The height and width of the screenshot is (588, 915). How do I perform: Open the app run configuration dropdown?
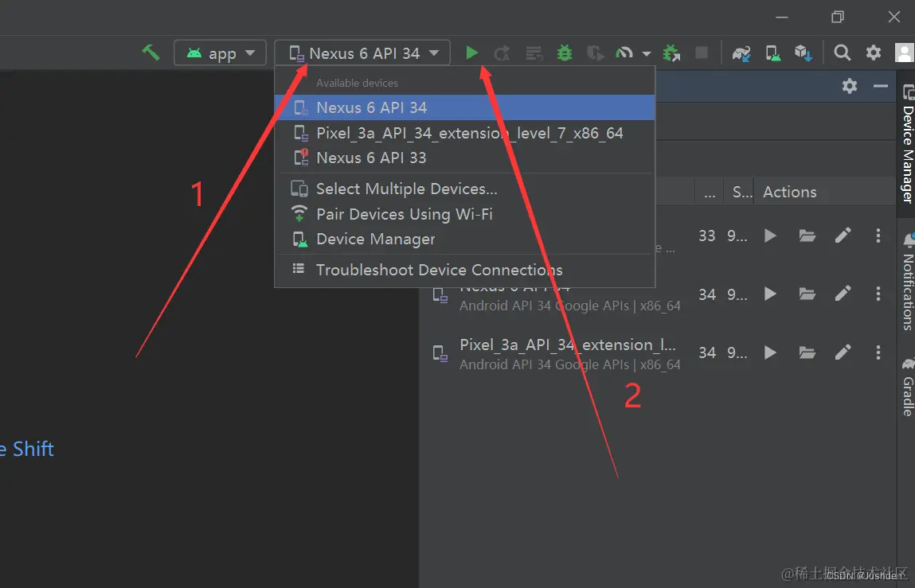click(x=220, y=53)
